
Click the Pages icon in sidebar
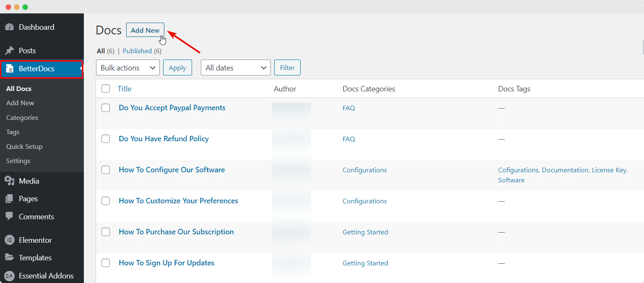[x=10, y=198]
